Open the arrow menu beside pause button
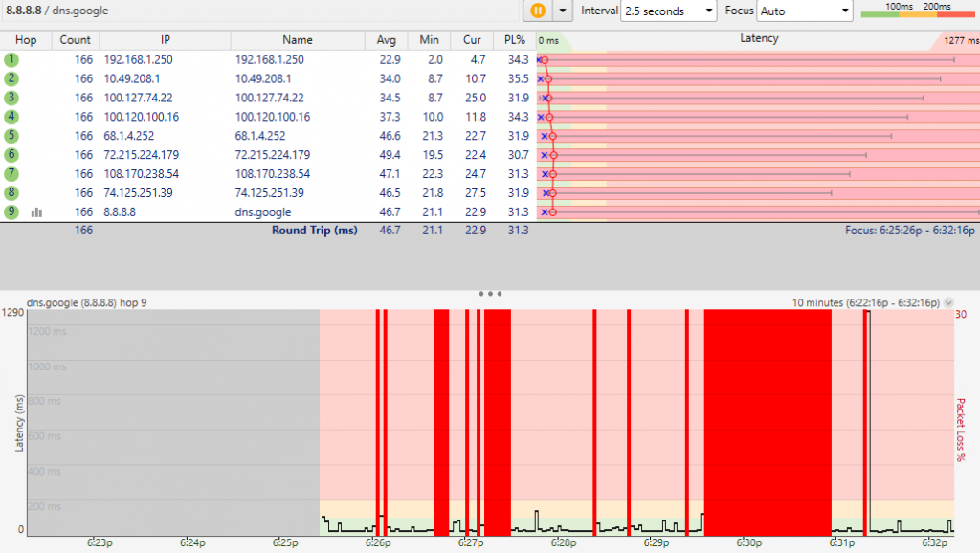Viewport: 980px width, 553px height. (563, 11)
